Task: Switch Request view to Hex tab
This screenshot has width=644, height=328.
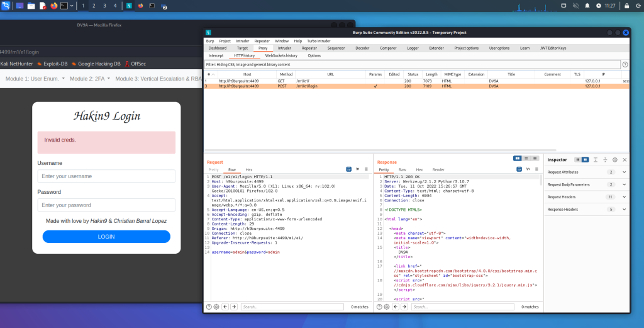Action: coord(249,170)
